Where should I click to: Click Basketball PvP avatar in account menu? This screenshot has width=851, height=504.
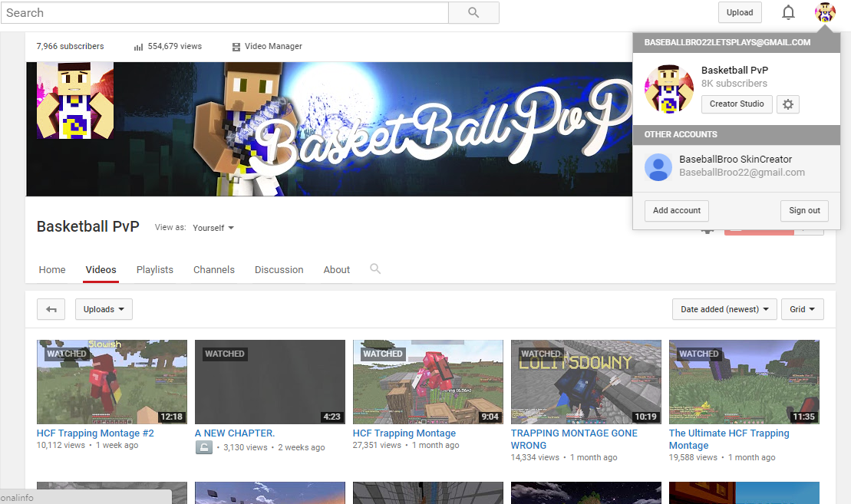coord(668,89)
